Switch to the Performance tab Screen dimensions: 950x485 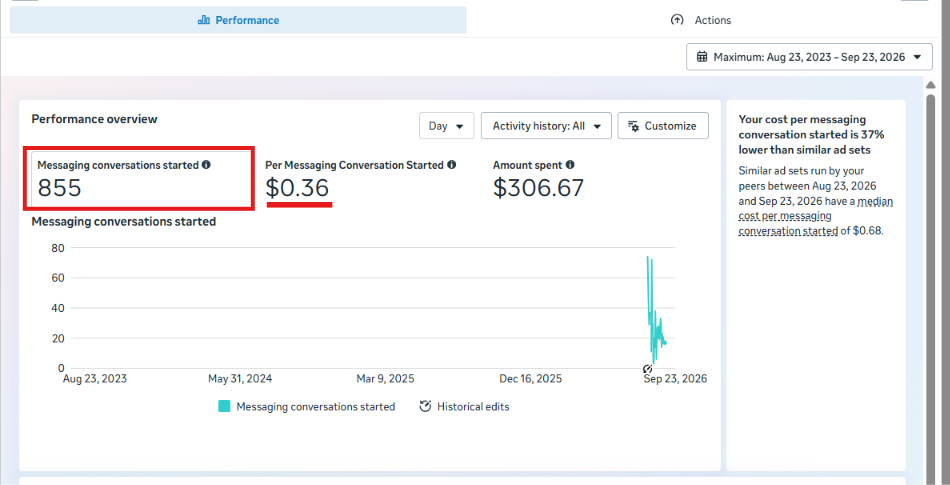tap(238, 20)
